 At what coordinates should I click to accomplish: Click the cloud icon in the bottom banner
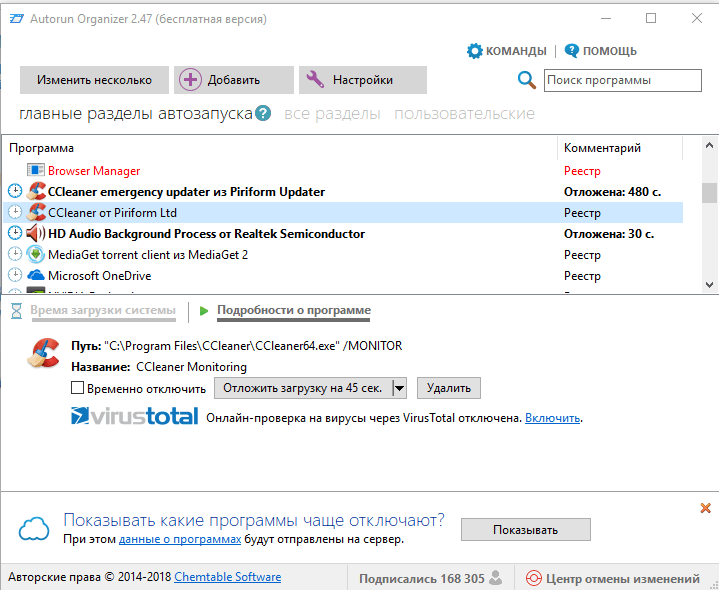34,528
